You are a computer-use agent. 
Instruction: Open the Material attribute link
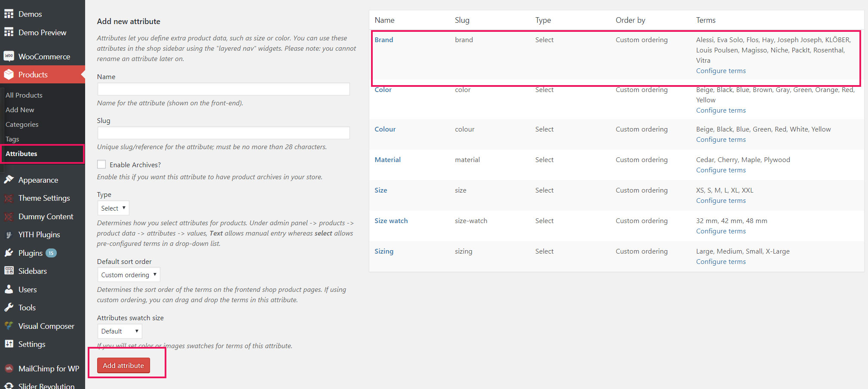tap(387, 159)
